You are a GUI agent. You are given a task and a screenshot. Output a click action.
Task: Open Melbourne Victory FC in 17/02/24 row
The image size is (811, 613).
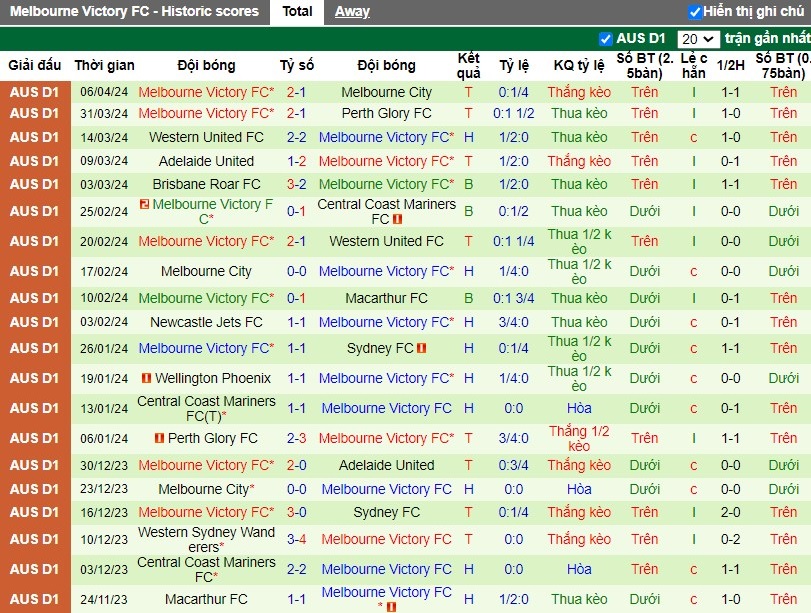pos(386,272)
